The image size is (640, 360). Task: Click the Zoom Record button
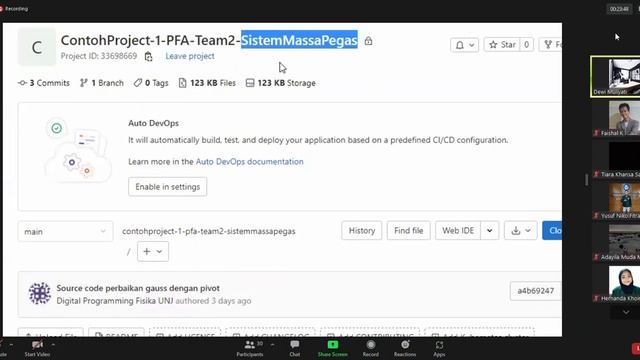pyautogui.click(x=371, y=349)
